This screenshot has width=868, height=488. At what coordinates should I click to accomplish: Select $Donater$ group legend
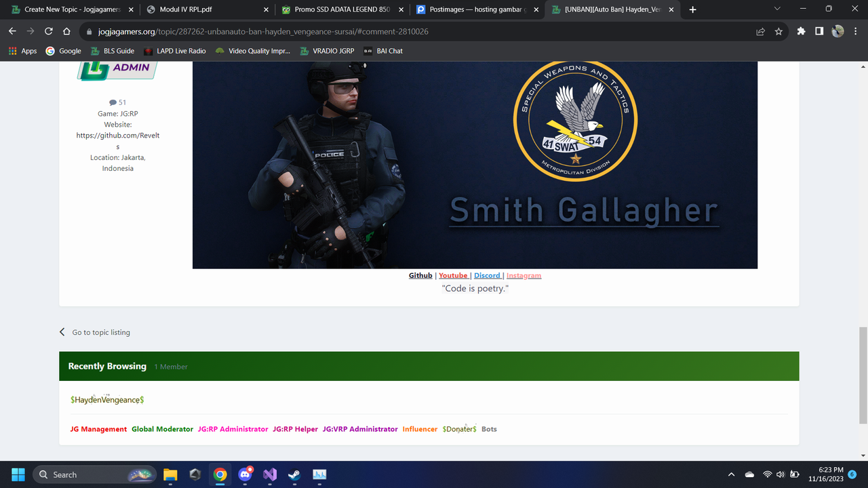(460, 429)
